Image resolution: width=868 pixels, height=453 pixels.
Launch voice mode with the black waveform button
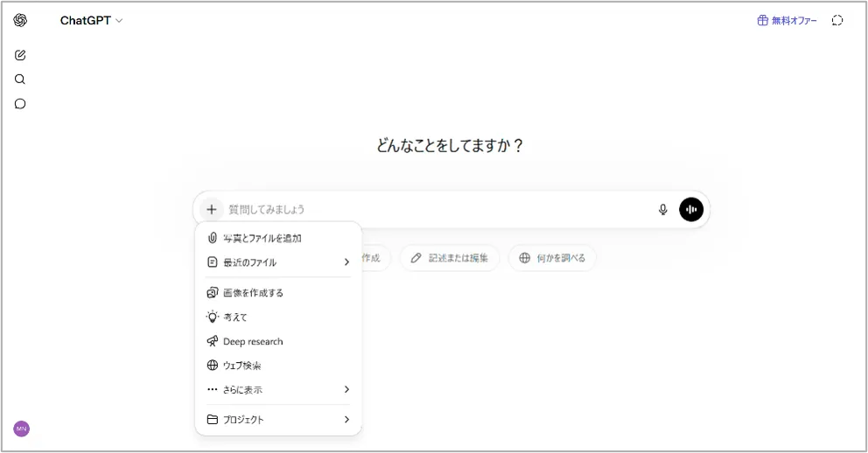(691, 210)
